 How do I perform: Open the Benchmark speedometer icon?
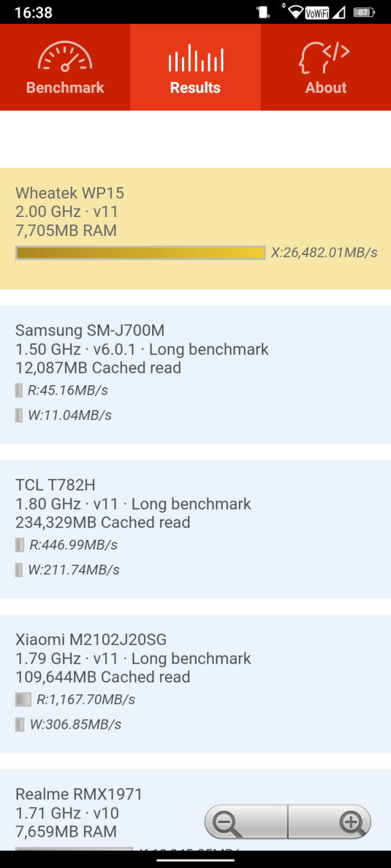(x=64, y=57)
